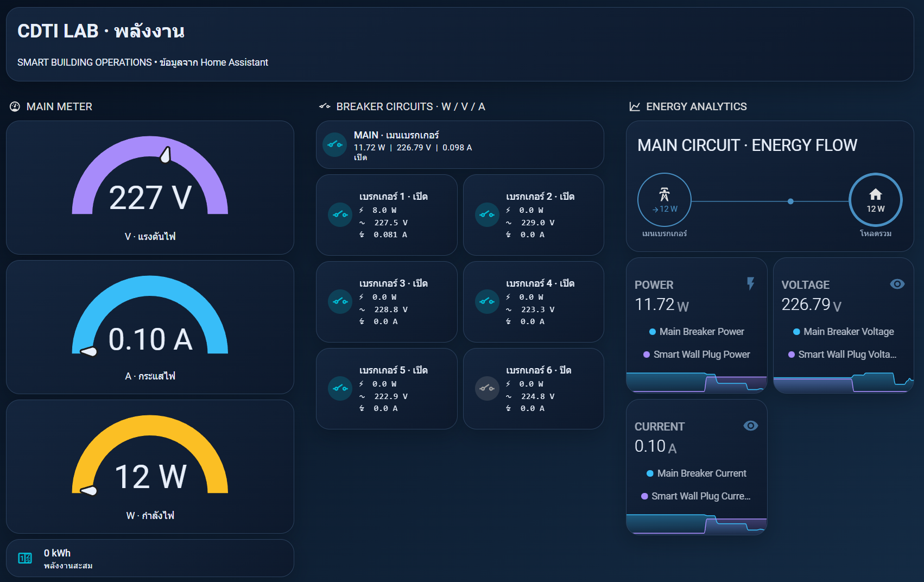Viewport: 924px width, 582px height.
Task: Click the eye icon on VOLTAGE card
Action: 897,284
